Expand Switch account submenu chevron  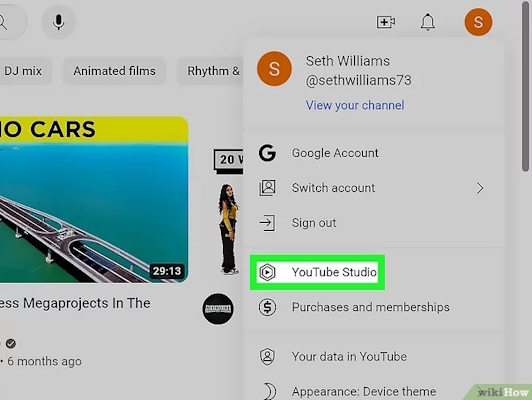point(480,188)
